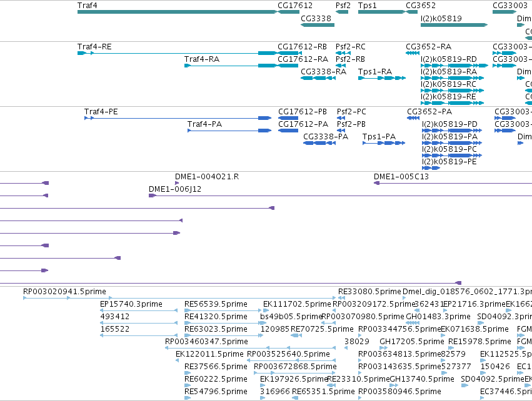The image size is (532, 401).
Task: Click the GH13740.5prime EST label
Action: pyautogui.click(x=422, y=379)
